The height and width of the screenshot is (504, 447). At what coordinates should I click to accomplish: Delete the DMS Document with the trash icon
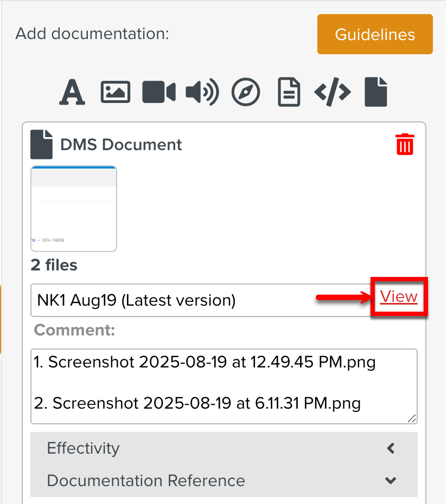[x=405, y=145]
